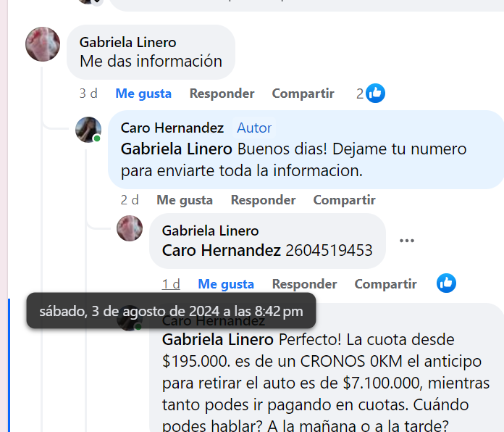This screenshot has height=432, width=504.
Task: Click Compartir under the 'Buenos dias' reply
Action: (344, 200)
